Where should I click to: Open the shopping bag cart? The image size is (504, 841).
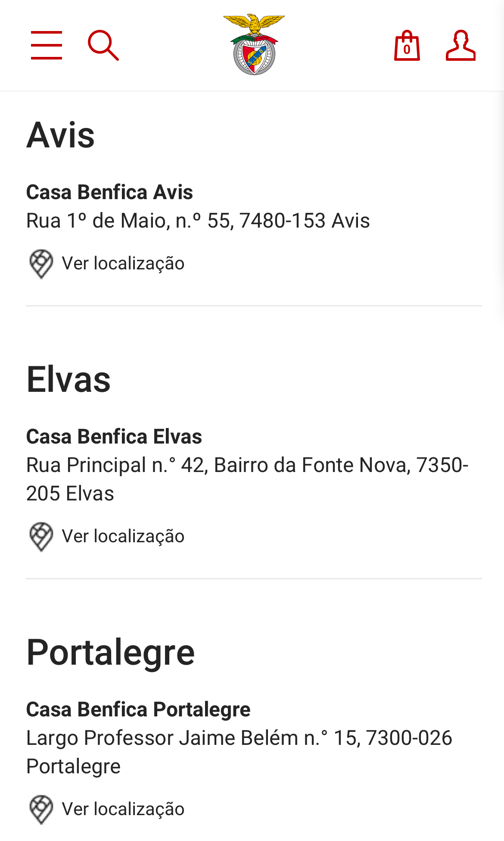pos(407,46)
